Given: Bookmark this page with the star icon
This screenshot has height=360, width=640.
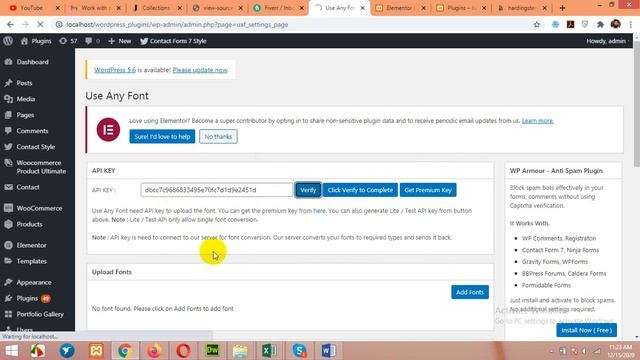Looking at the screenshot, I should click(537, 24).
